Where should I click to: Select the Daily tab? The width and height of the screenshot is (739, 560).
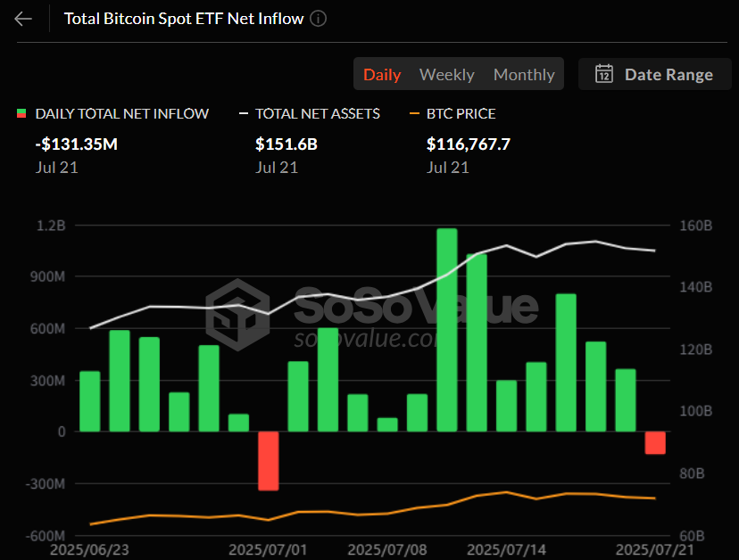click(382, 75)
